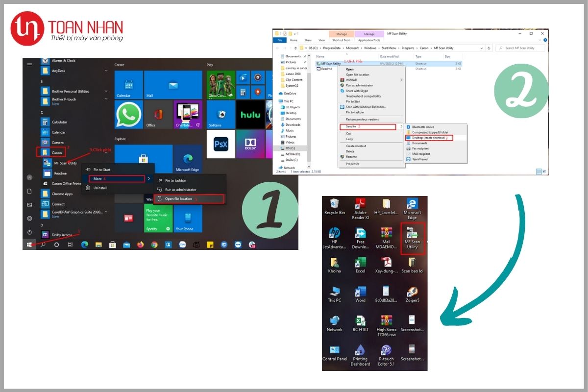Launch P-touch Editor 5.1 from the desktop
The height and width of the screenshot is (392, 588).
(x=386, y=355)
